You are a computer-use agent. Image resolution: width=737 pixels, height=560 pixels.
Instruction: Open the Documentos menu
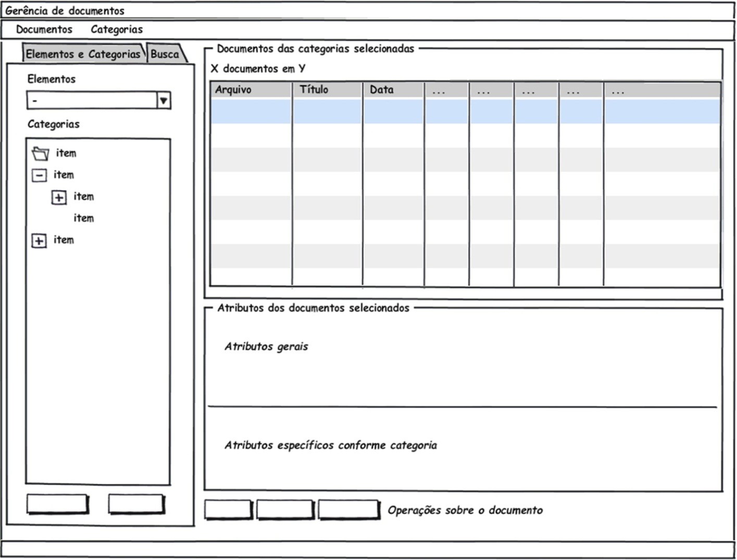[x=44, y=30]
